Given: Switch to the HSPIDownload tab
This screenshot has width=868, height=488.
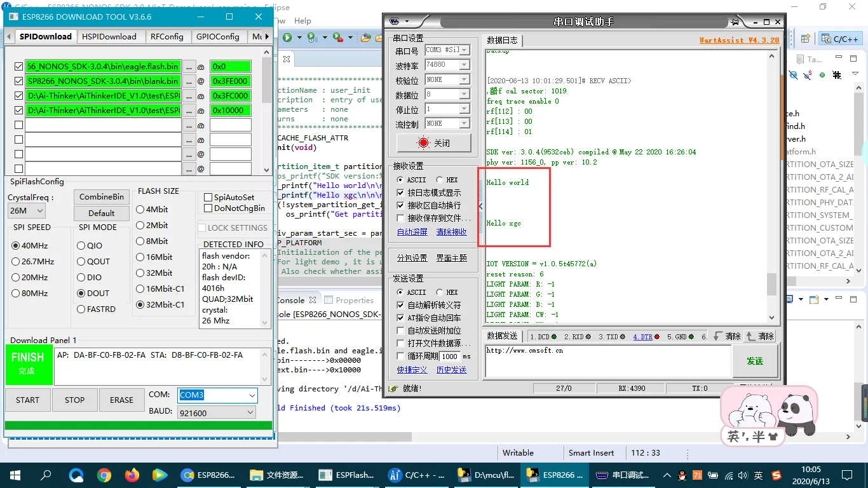Looking at the screenshot, I should [109, 36].
